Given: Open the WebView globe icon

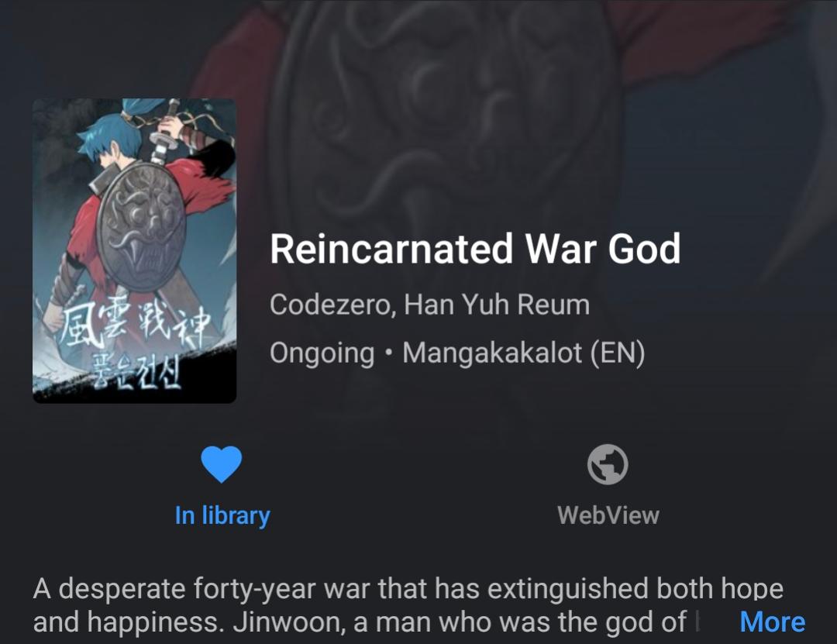Looking at the screenshot, I should coord(608,464).
